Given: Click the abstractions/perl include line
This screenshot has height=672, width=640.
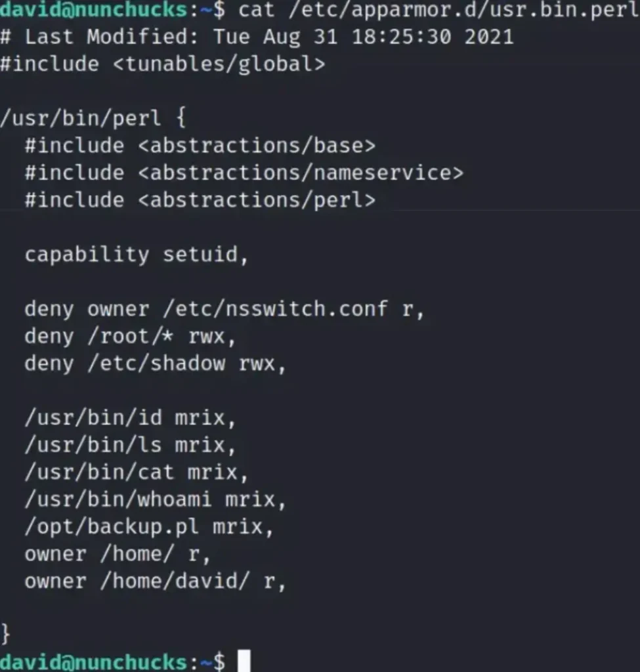Looking at the screenshot, I should tap(200, 200).
